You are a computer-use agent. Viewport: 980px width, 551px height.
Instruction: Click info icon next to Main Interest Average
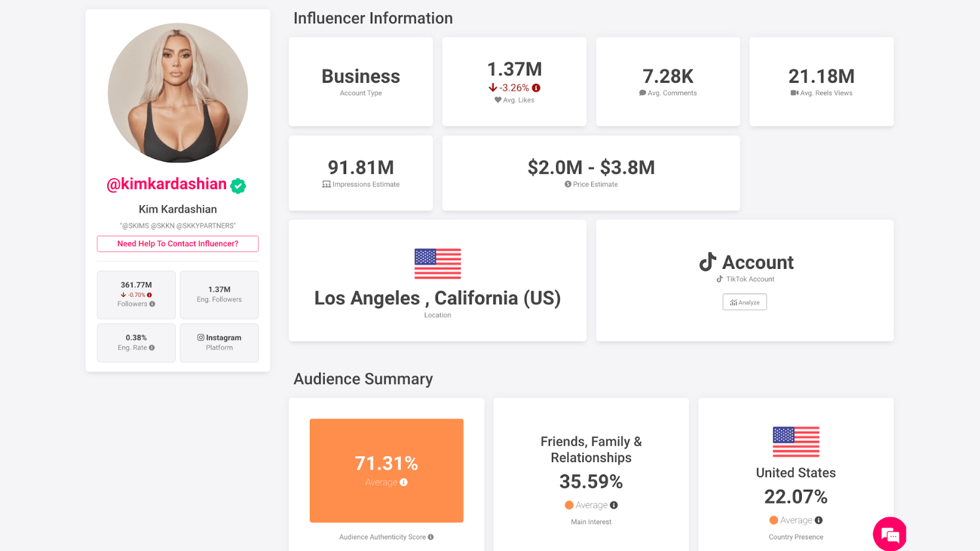pos(614,505)
